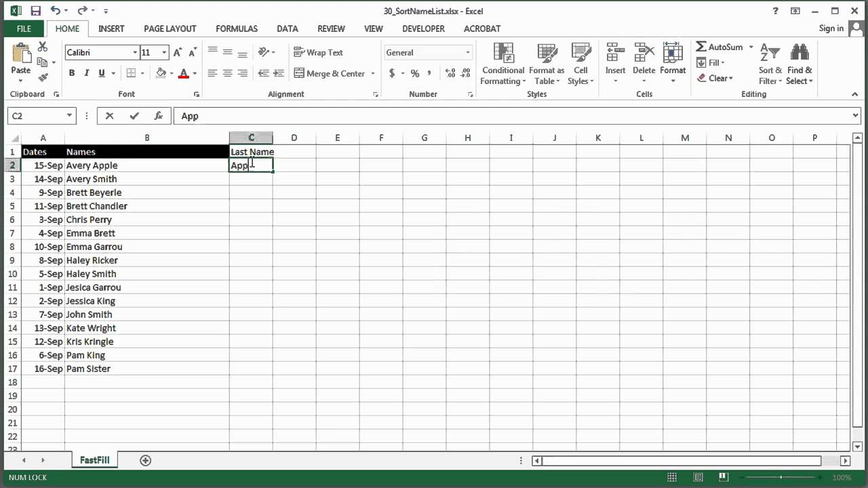This screenshot has width=868, height=488.
Task: Open the Cell Styles gallery
Action: point(580,64)
